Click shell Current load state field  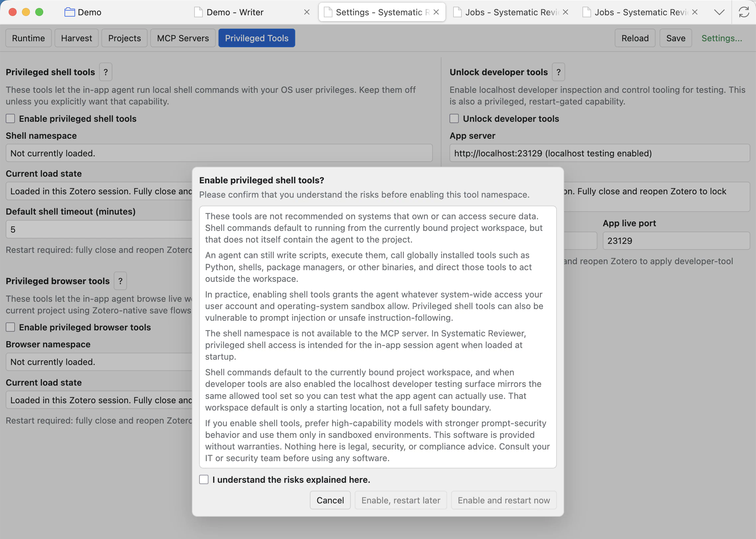click(99, 191)
